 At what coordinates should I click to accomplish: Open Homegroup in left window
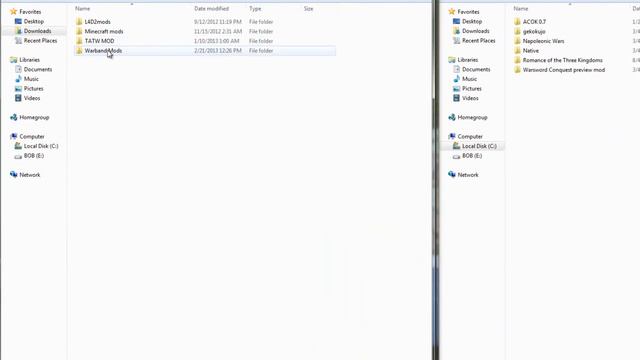34,117
